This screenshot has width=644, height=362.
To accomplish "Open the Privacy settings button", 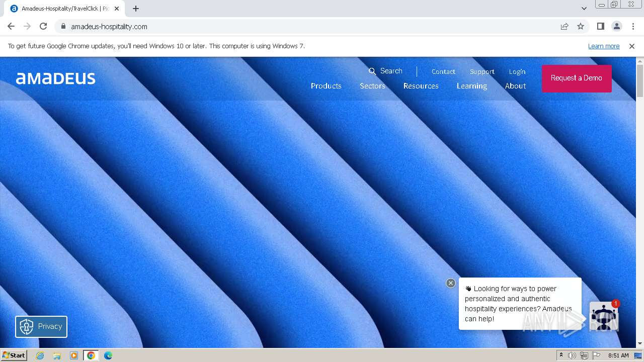I will coord(41,326).
